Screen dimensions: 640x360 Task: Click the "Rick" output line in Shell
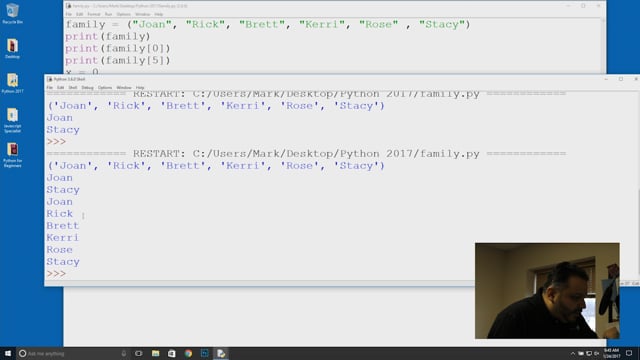pyautogui.click(x=60, y=213)
